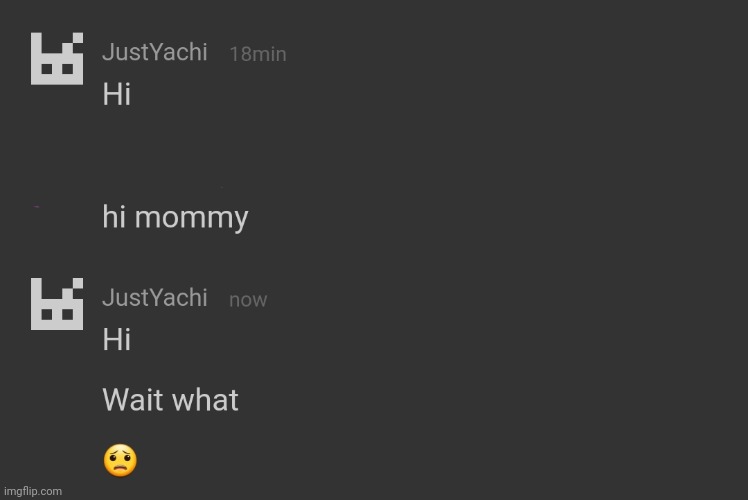Select the 'now' timestamp
Viewport: 748px width, 500px height.
point(248,300)
